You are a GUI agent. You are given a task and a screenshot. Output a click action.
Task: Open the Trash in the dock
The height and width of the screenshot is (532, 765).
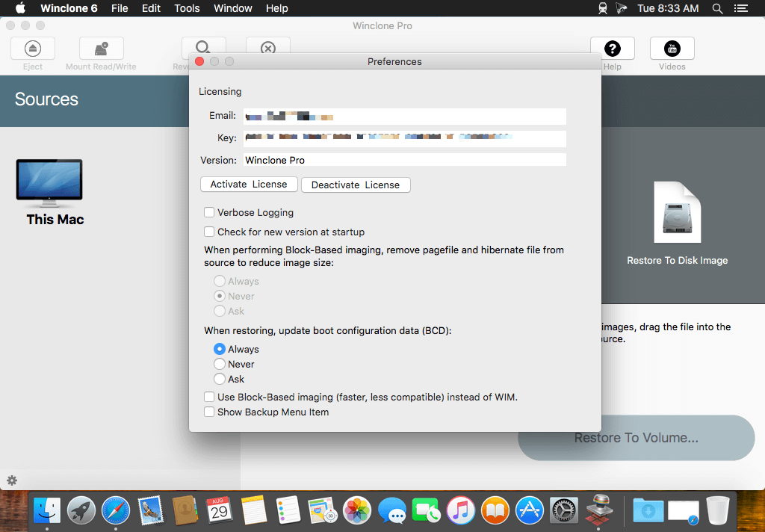point(718,510)
